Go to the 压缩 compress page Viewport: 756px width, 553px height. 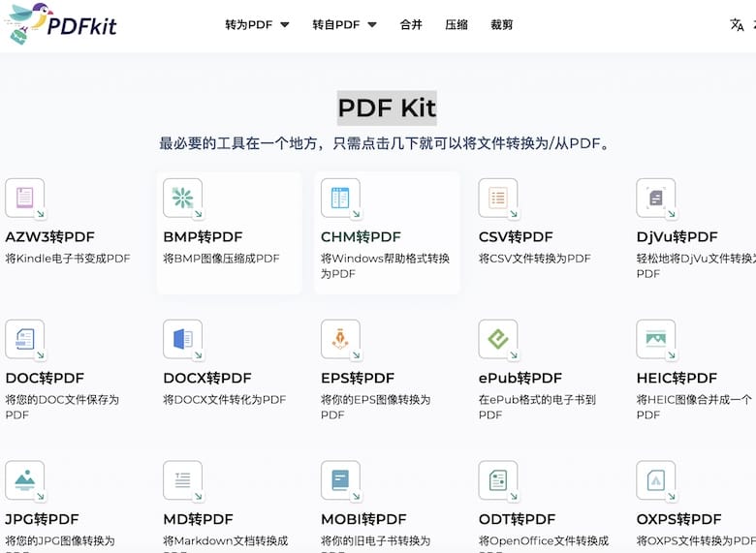coord(457,24)
